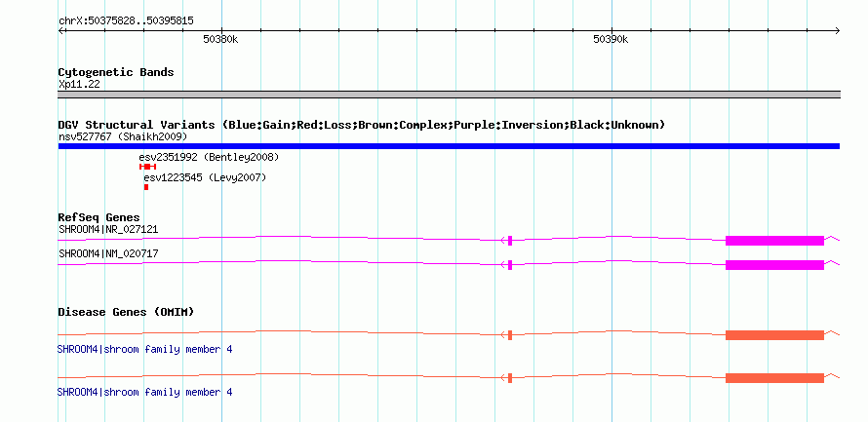Click the SHROOM4|NR_027121 transcript label
This screenshot has width=868, height=422.
point(108,229)
